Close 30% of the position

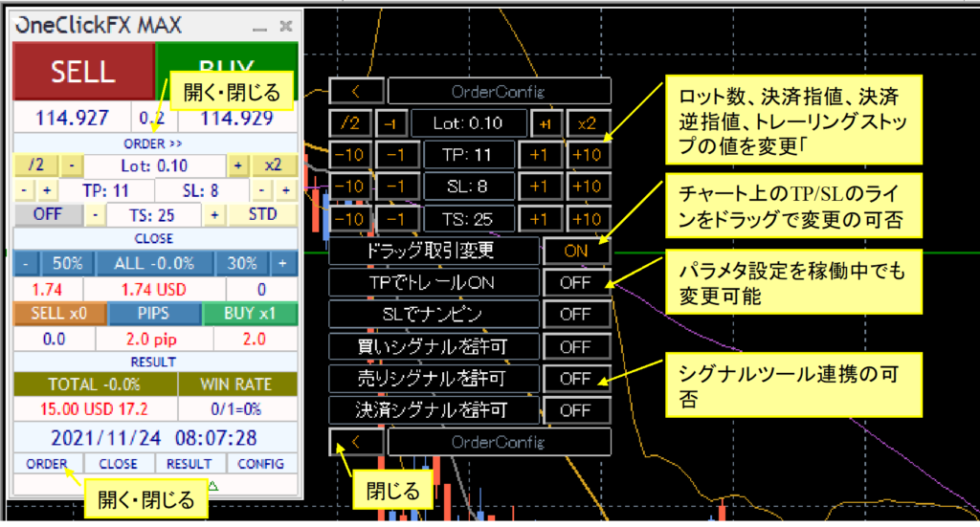[242, 264]
